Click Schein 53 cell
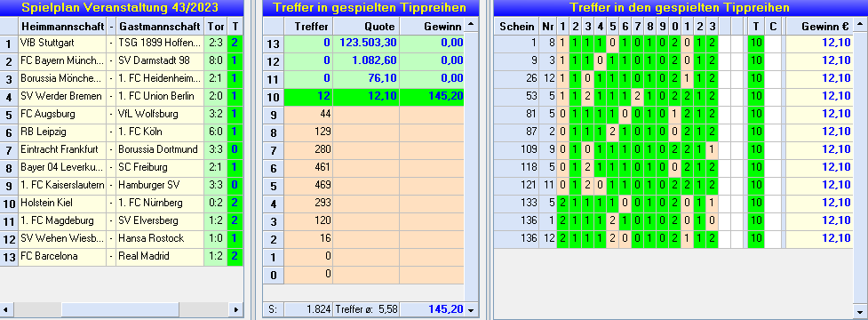This screenshot has width=868, height=320. [516, 96]
